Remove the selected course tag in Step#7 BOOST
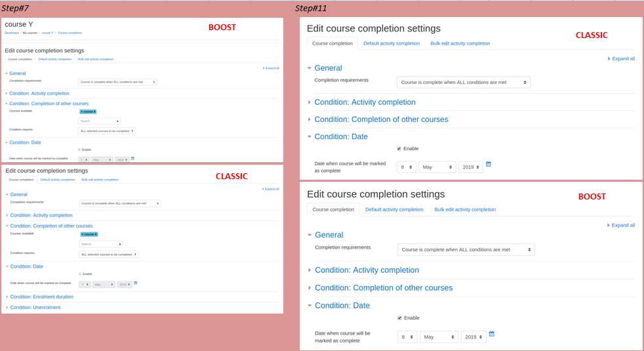This screenshot has height=351, width=644. (88, 112)
